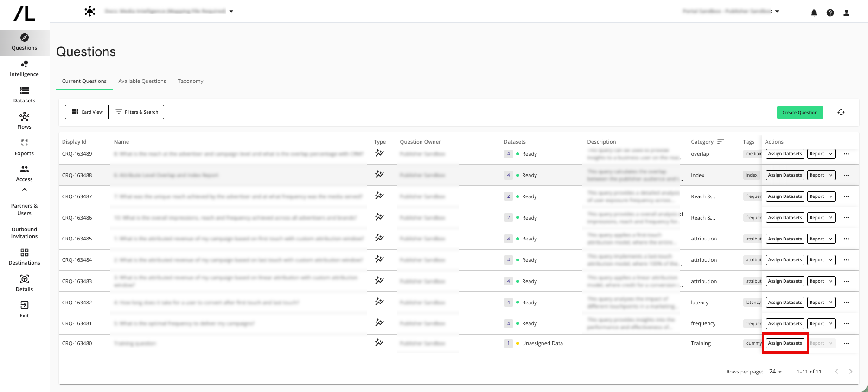The width and height of the screenshot is (868, 392).
Task: Open Outbound Invitations page
Action: coord(25,233)
